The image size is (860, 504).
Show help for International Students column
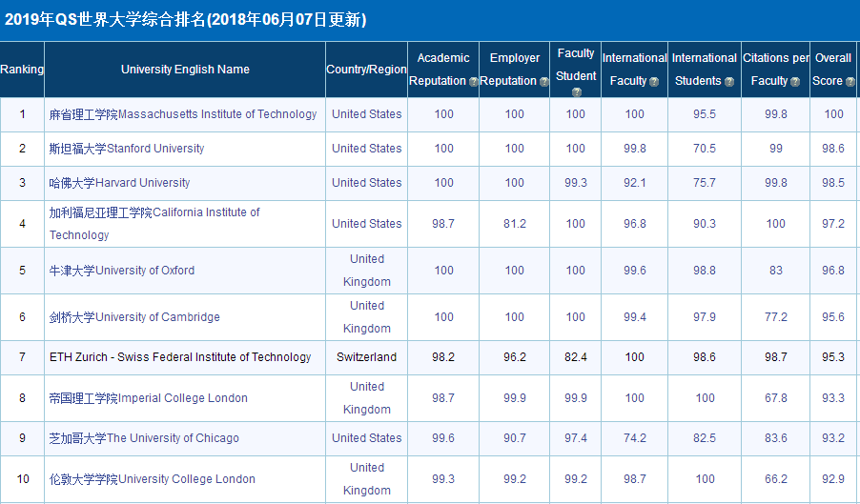(x=729, y=82)
